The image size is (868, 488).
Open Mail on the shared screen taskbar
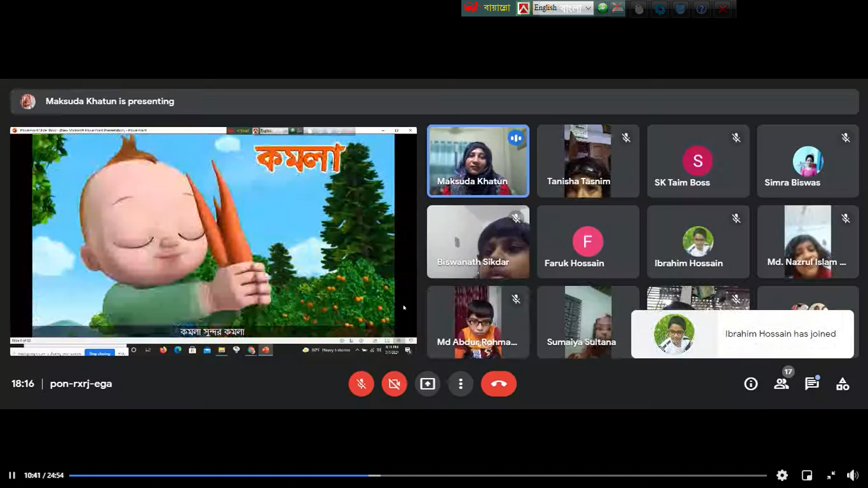[x=207, y=350]
